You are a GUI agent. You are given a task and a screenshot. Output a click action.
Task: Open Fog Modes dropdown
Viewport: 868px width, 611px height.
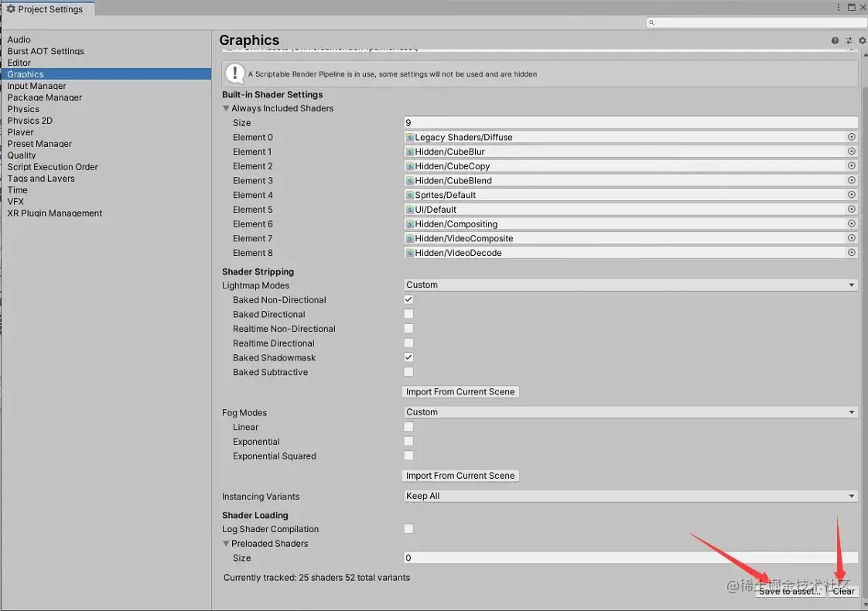(x=630, y=411)
